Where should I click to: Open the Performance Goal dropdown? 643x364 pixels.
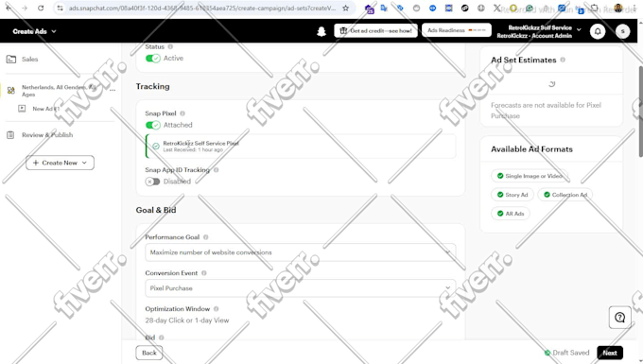click(x=300, y=252)
